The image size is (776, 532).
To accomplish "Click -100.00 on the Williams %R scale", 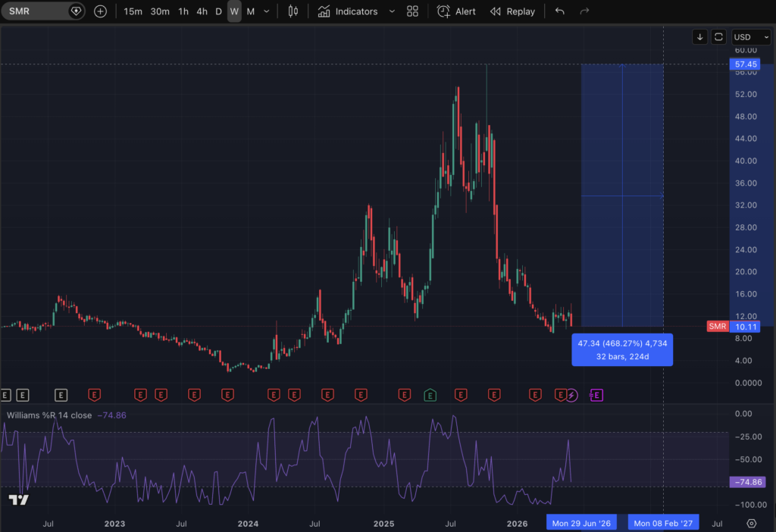I will click(750, 505).
